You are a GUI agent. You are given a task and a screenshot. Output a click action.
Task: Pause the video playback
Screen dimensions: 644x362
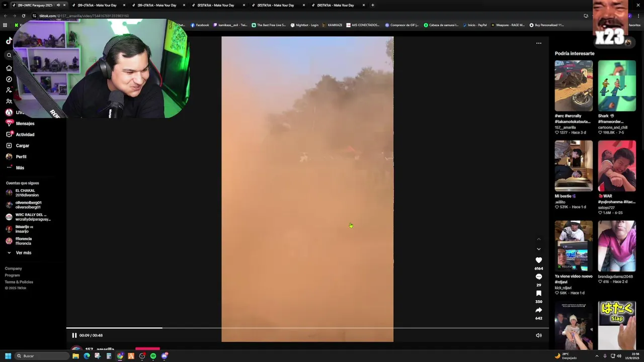coord(74,335)
